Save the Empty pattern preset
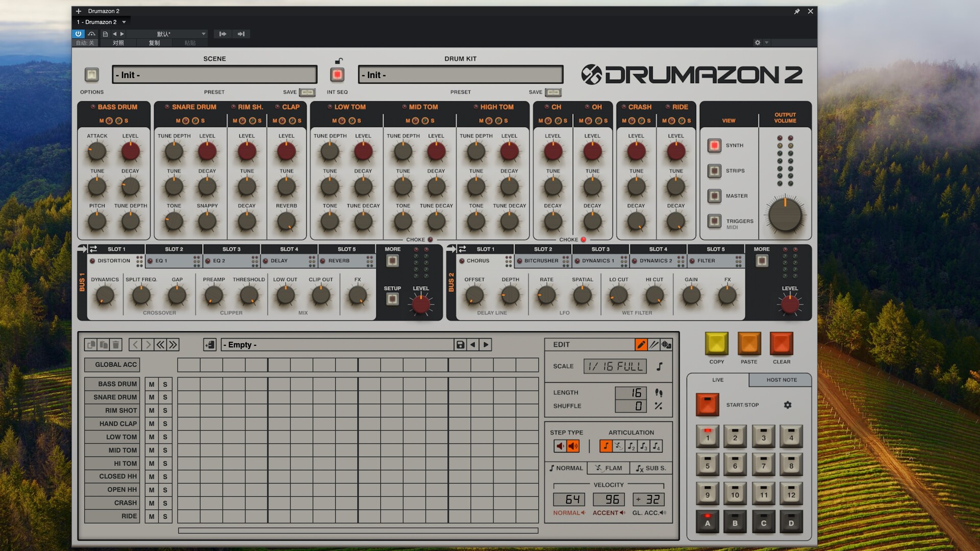Viewport: 980px width, 551px height. tap(460, 345)
